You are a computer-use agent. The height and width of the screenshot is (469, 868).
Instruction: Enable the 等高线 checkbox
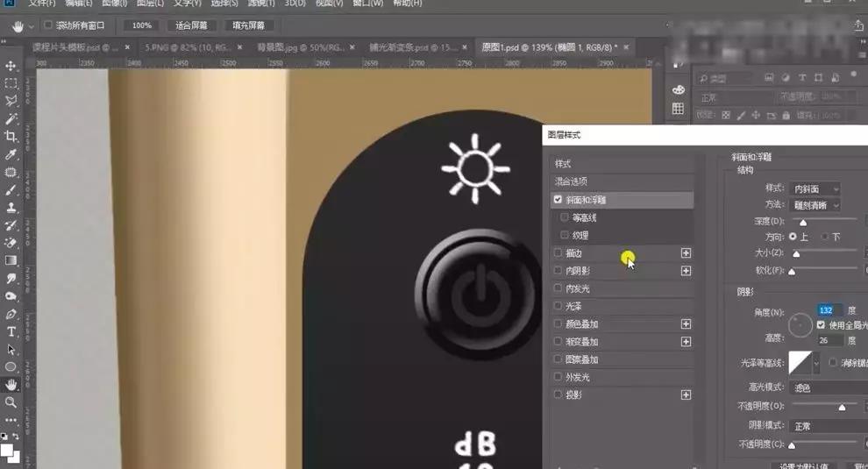pos(565,217)
